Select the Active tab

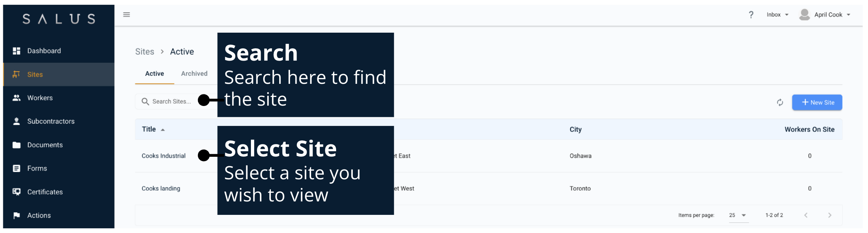[154, 73]
